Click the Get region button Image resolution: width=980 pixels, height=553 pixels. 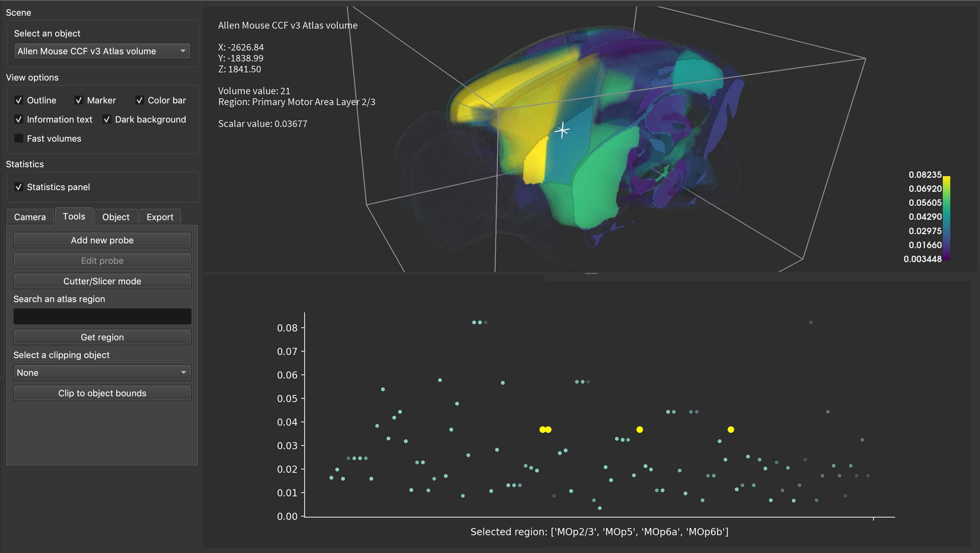(102, 337)
